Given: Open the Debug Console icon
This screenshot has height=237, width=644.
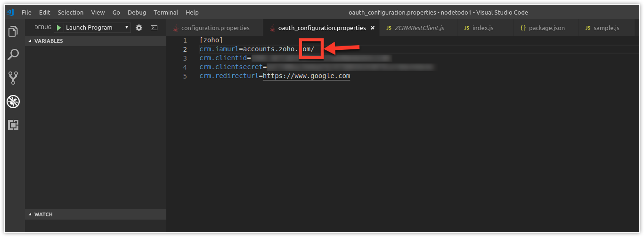Looking at the screenshot, I should 154,28.
